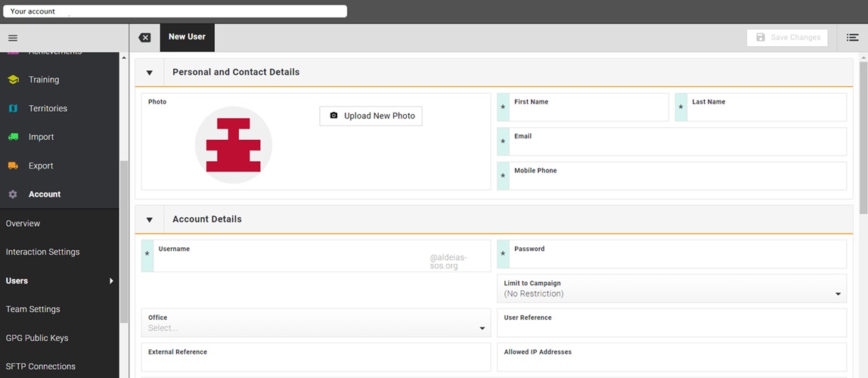Click the Last Name input field
Image resolution: width=868 pixels, height=378 pixels.
[x=761, y=107]
